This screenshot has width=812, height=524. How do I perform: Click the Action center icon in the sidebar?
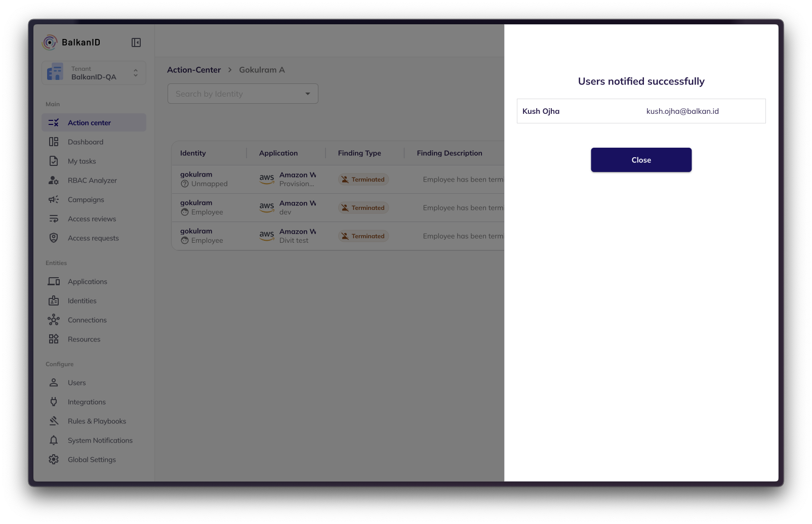(54, 123)
